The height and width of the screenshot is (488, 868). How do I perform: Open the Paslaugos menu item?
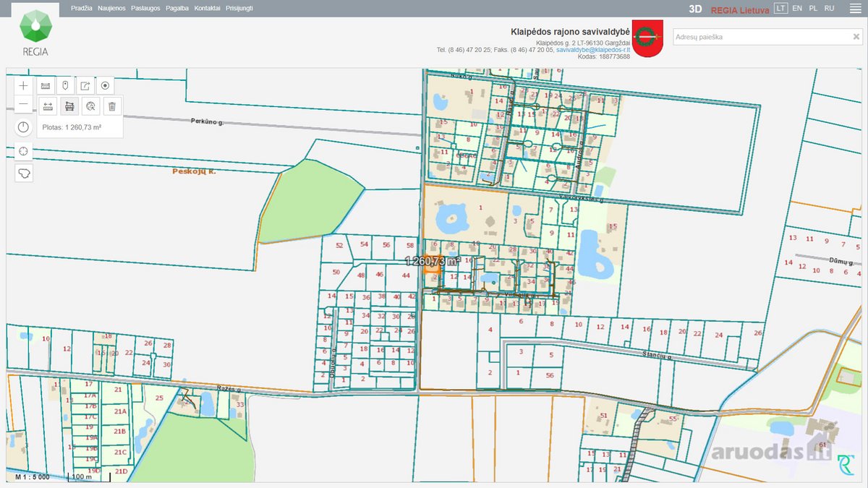click(145, 8)
